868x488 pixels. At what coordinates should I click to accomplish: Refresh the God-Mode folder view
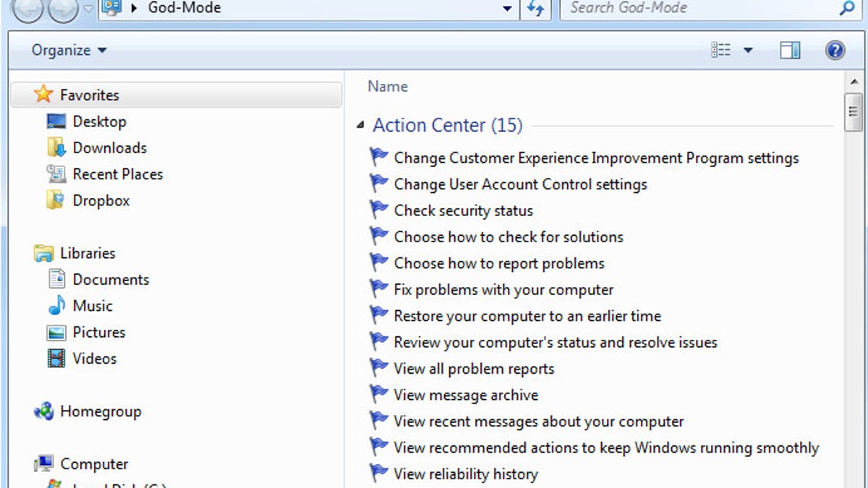pos(535,9)
